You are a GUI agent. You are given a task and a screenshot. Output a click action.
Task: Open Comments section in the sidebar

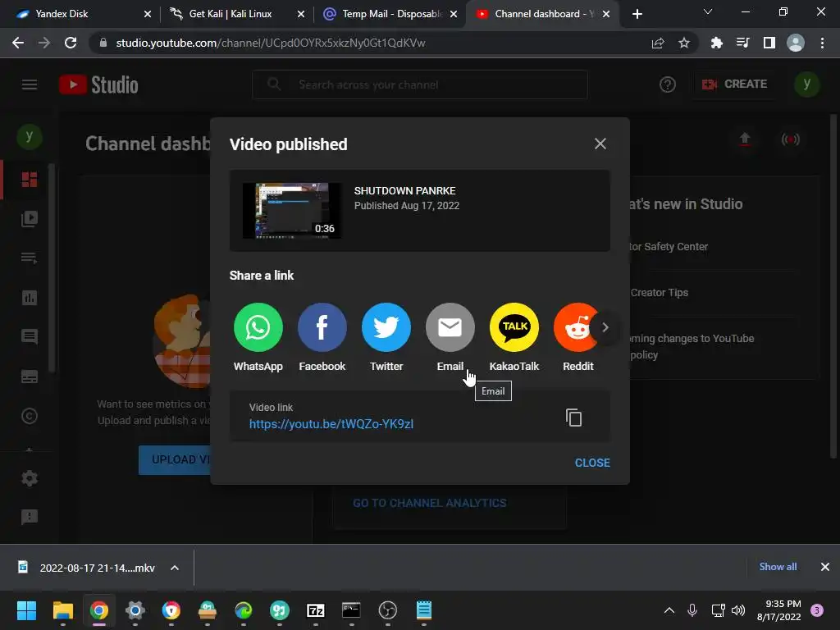click(x=30, y=336)
